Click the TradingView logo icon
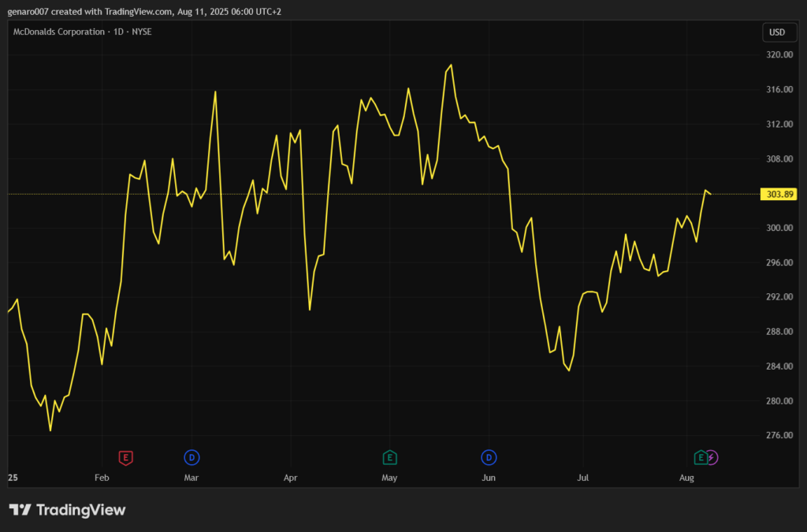Screen dimensions: 807x532 (x=20, y=510)
